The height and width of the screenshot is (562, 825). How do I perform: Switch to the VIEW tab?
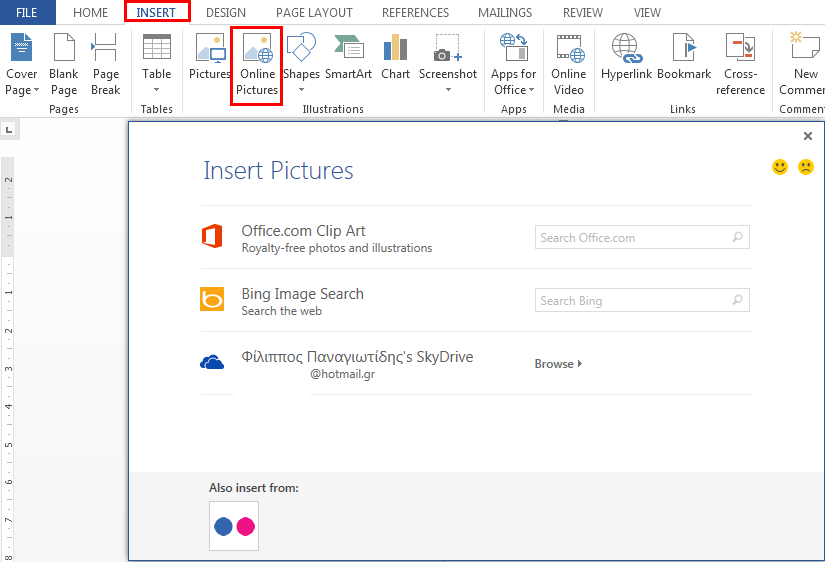[x=647, y=13]
